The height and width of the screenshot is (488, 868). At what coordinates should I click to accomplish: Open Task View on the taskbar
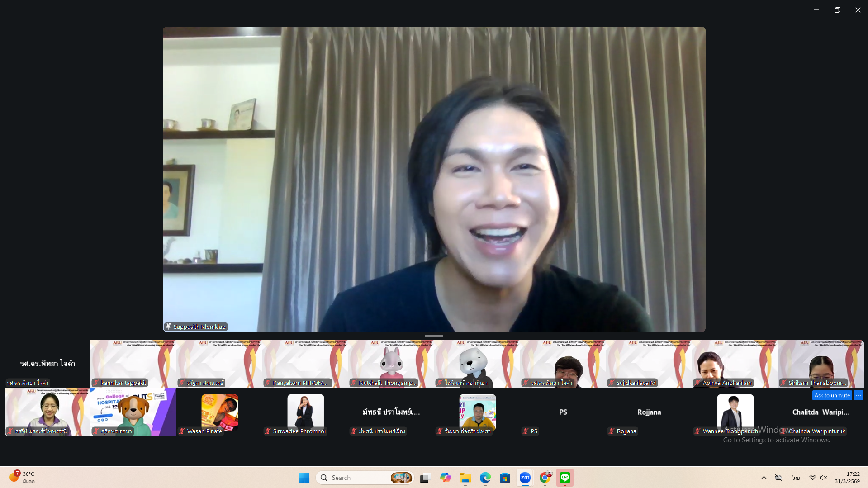click(x=425, y=478)
